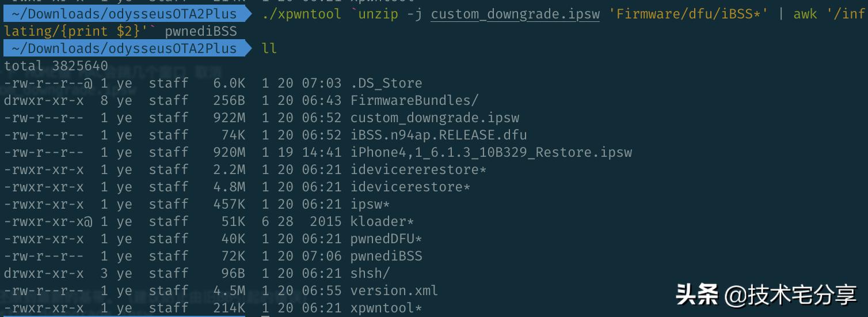Image resolution: width=868 pixels, height=317 pixels.
Task: Click the total 3825640 line
Action: tap(56, 66)
